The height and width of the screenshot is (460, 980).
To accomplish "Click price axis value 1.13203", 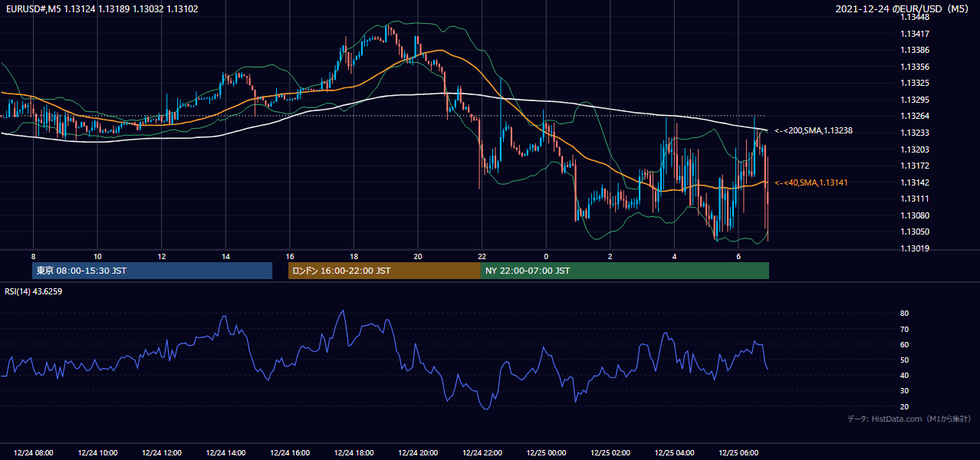I will pyautogui.click(x=916, y=149).
